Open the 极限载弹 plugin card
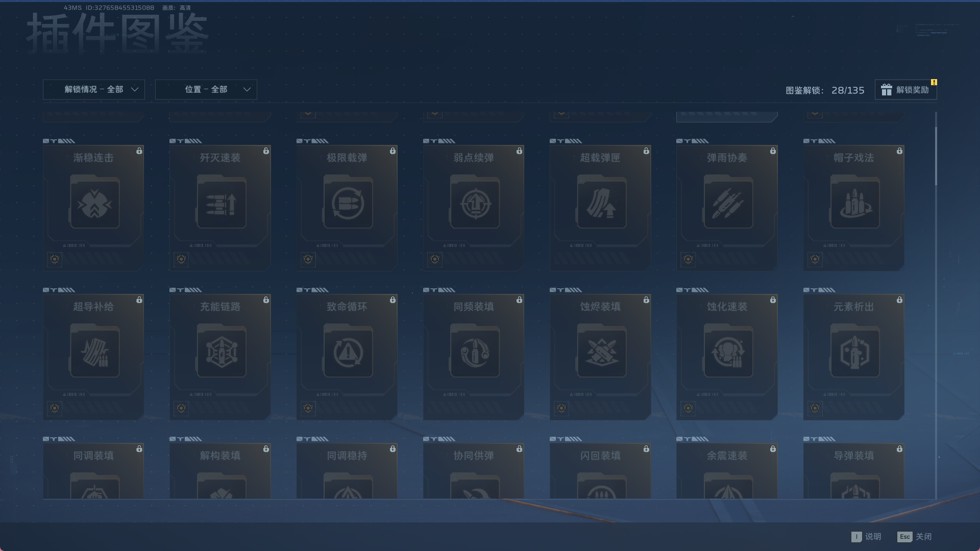 click(x=347, y=204)
